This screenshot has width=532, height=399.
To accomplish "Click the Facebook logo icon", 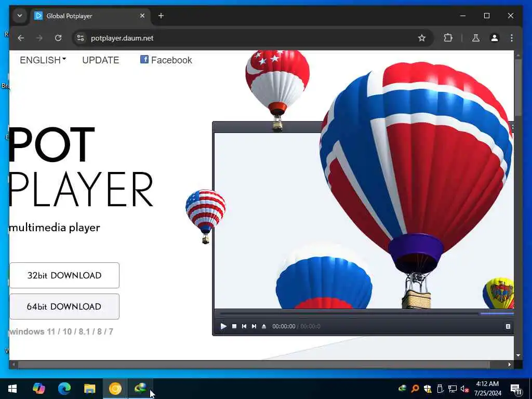I will [x=144, y=59].
